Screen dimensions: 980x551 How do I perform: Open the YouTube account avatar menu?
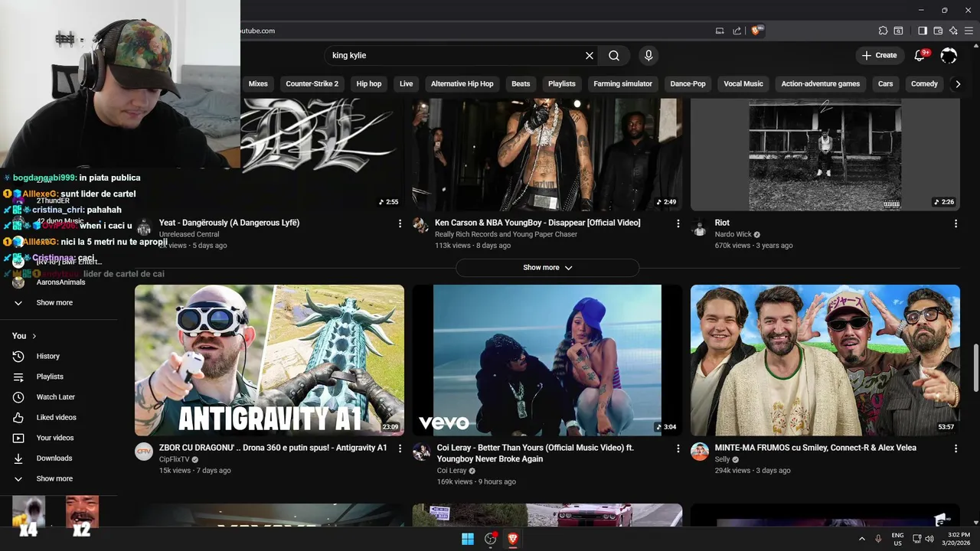point(949,55)
